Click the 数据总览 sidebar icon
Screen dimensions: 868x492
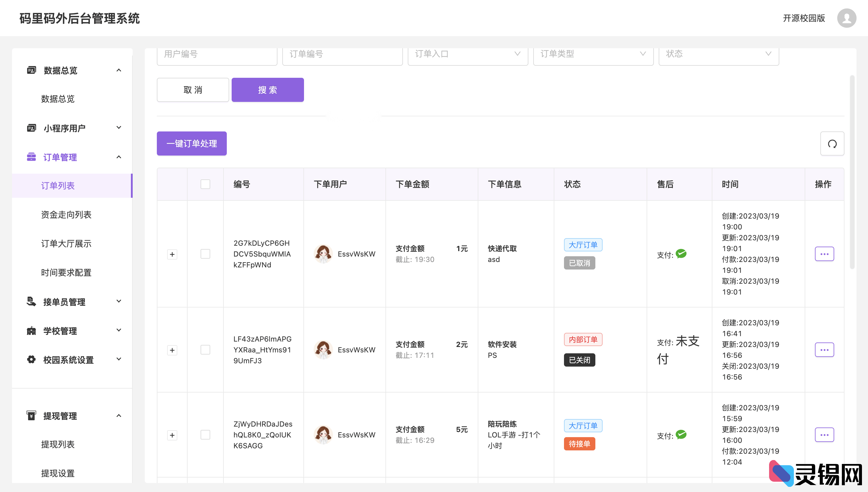[31, 70]
